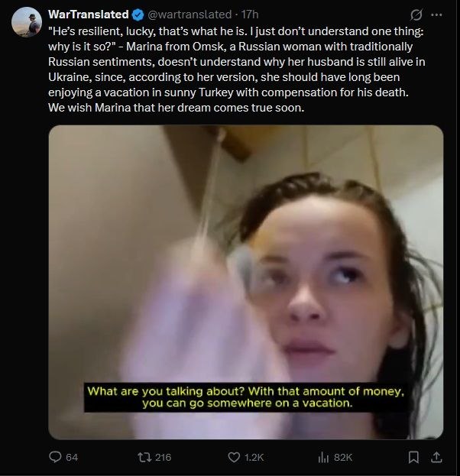460x476 pixels.
Task: Click the blue verified badge
Action: (x=138, y=15)
